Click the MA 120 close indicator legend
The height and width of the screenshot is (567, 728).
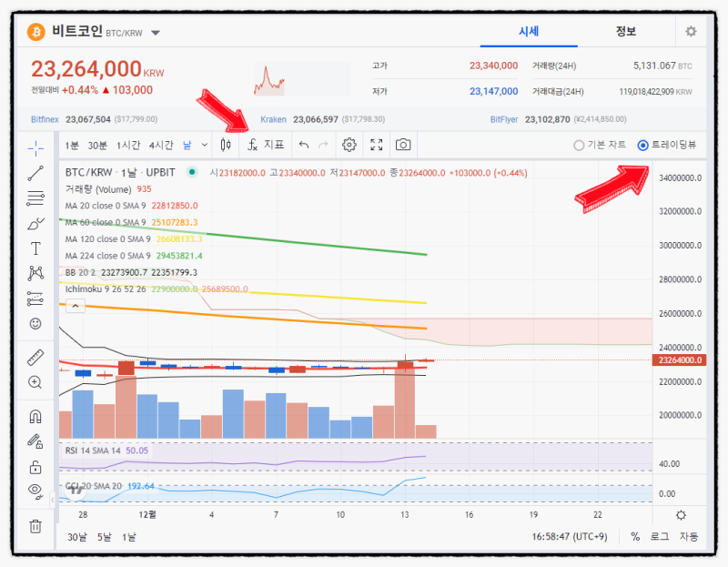[134, 239]
